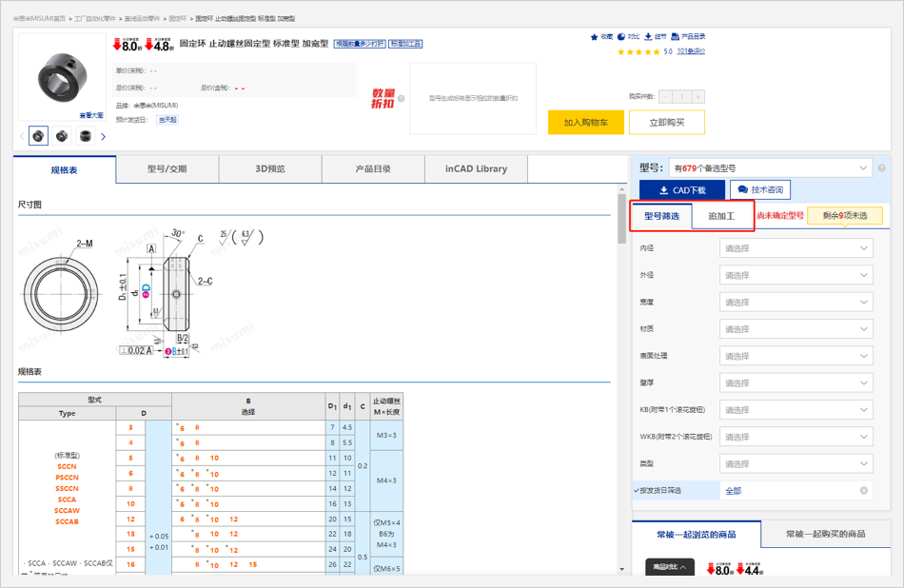Click the CAD下载 button
Image resolution: width=904 pixels, height=588 pixels.
(x=681, y=190)
